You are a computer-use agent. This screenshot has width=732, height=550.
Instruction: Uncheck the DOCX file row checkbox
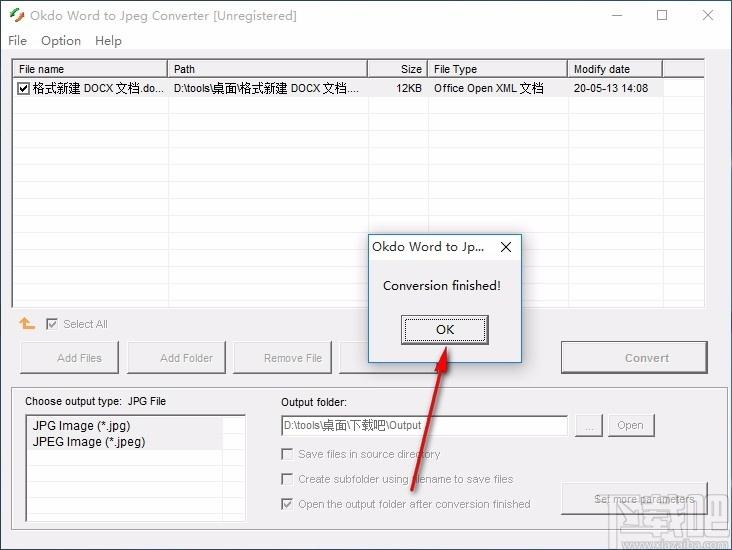pos(23,88)
